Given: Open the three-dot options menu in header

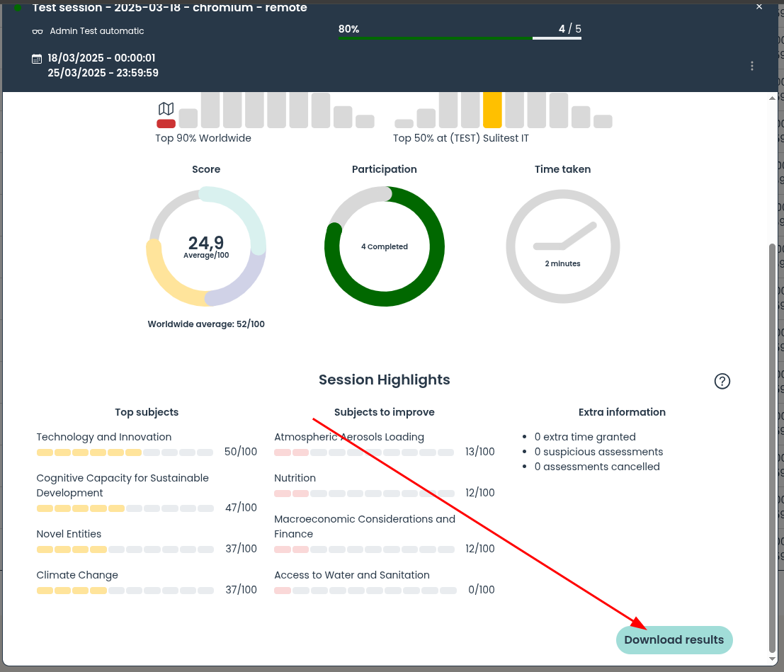Looking at the screenshot, I should pos(751,66).
